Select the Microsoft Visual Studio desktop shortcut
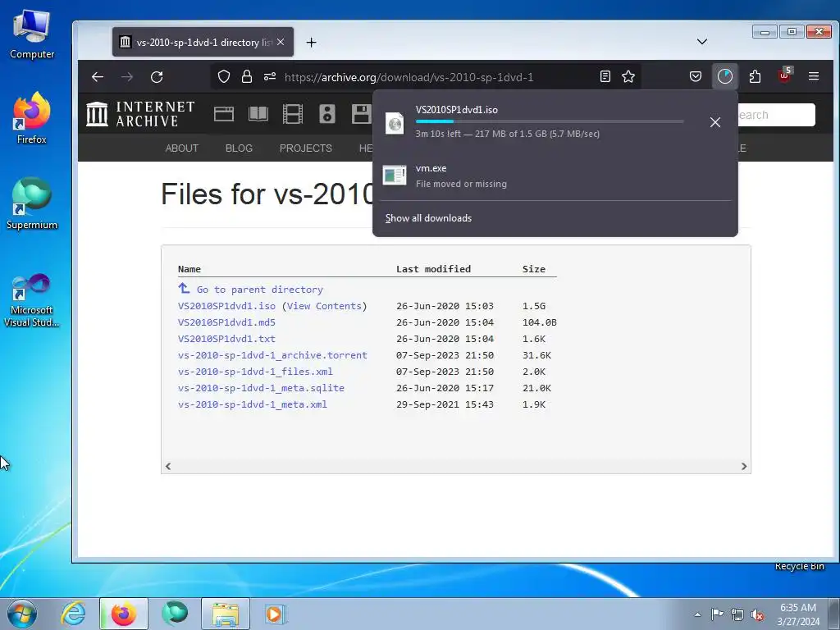 click(32, 300)
